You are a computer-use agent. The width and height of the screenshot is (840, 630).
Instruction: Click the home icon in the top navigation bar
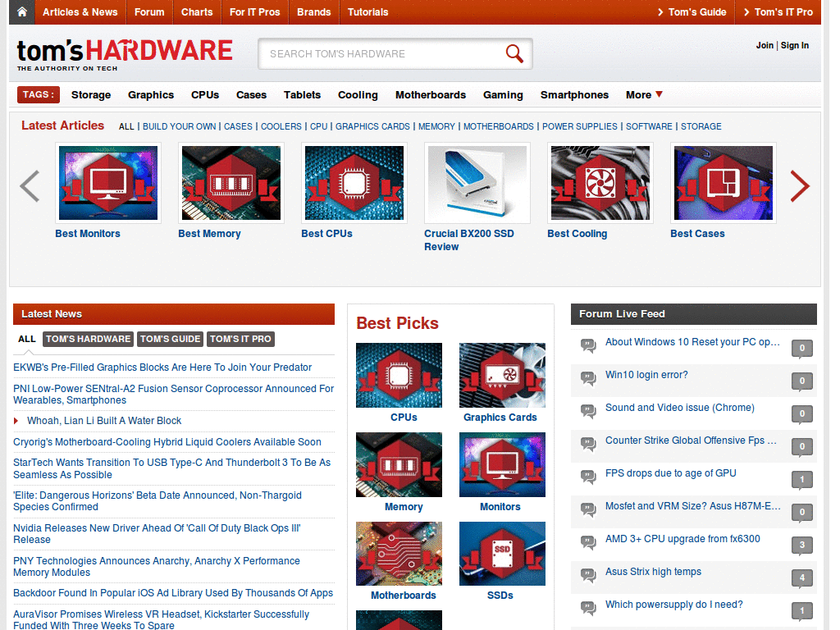21,12
